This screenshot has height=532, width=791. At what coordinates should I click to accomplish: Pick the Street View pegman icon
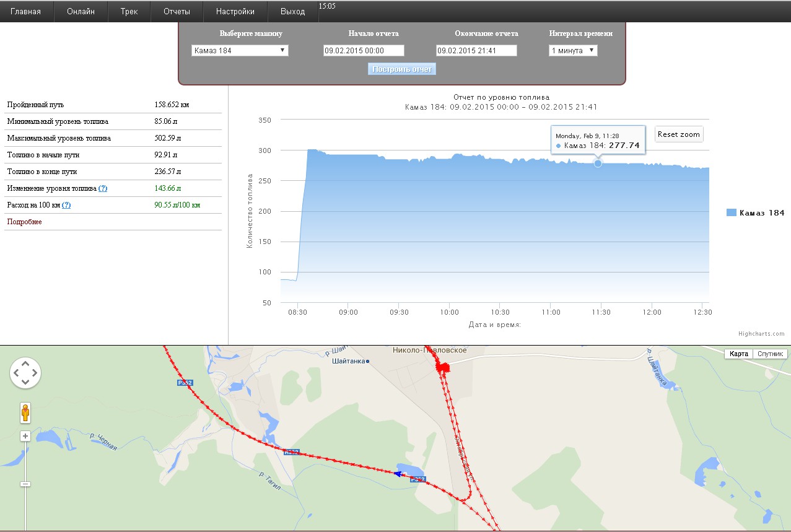tap(25, 412)
